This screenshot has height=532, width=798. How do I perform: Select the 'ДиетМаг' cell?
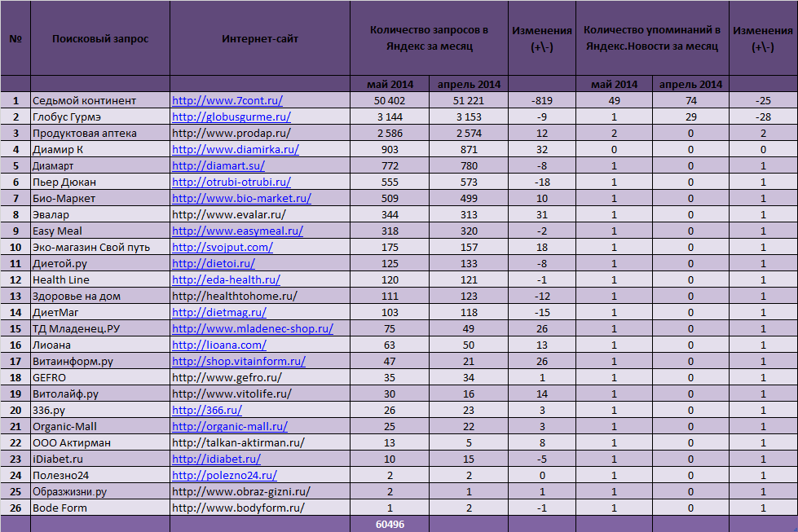point(100,312)
